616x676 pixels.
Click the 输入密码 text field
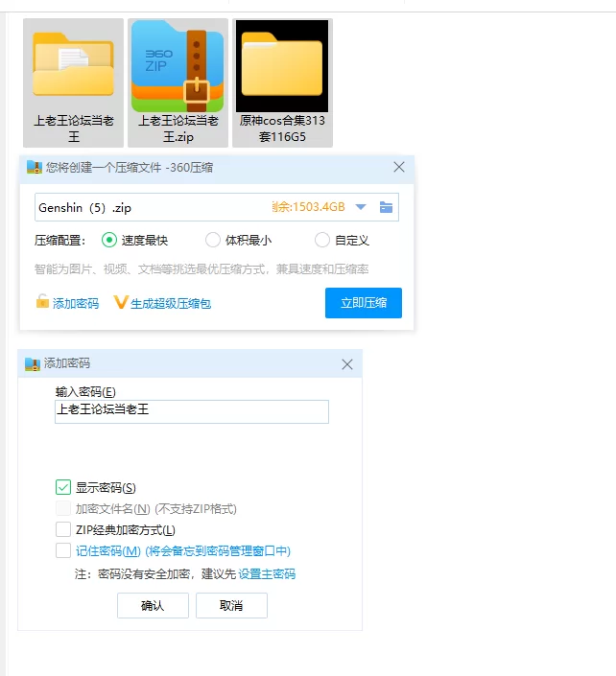pos(192,411)
